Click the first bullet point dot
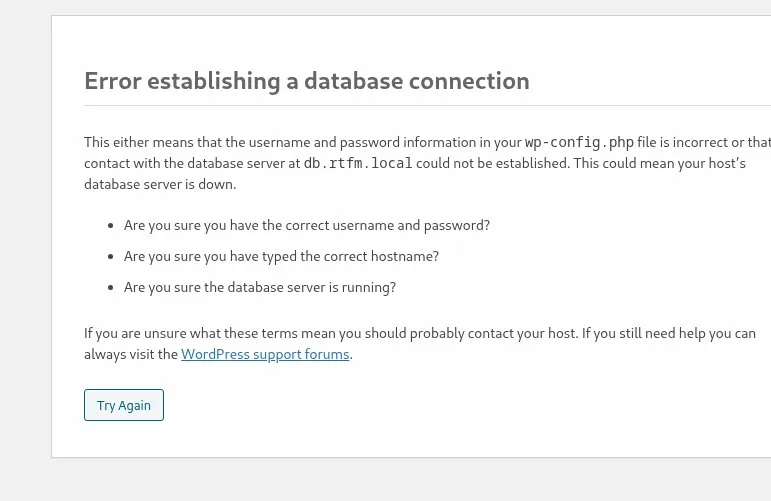This screenshot has width=771, height=501. click(x=110, y=226)
